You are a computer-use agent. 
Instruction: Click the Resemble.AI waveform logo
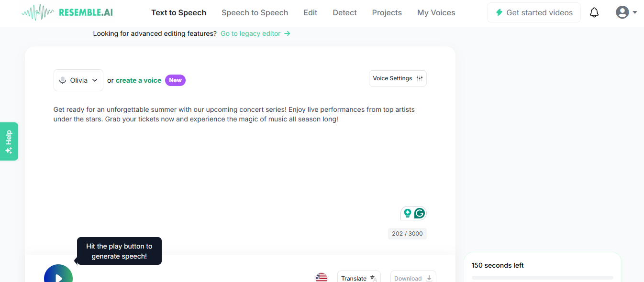pyautogui.click(x=38, y=12)
